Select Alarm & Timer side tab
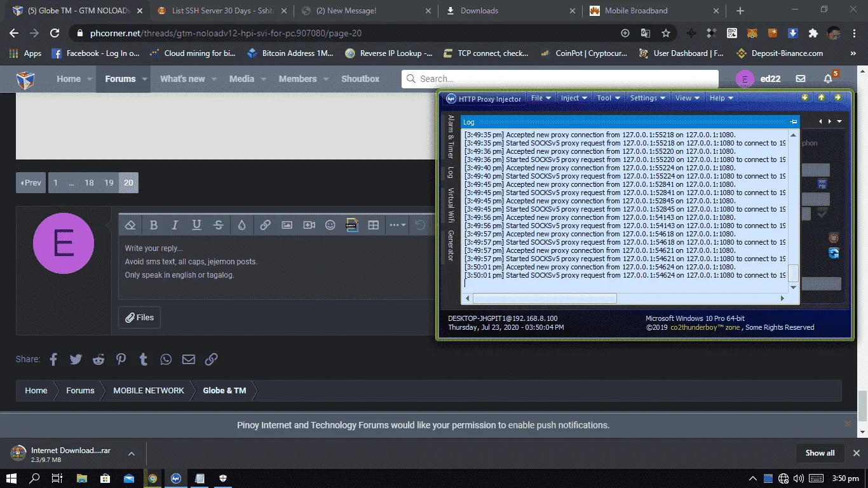 451,137
